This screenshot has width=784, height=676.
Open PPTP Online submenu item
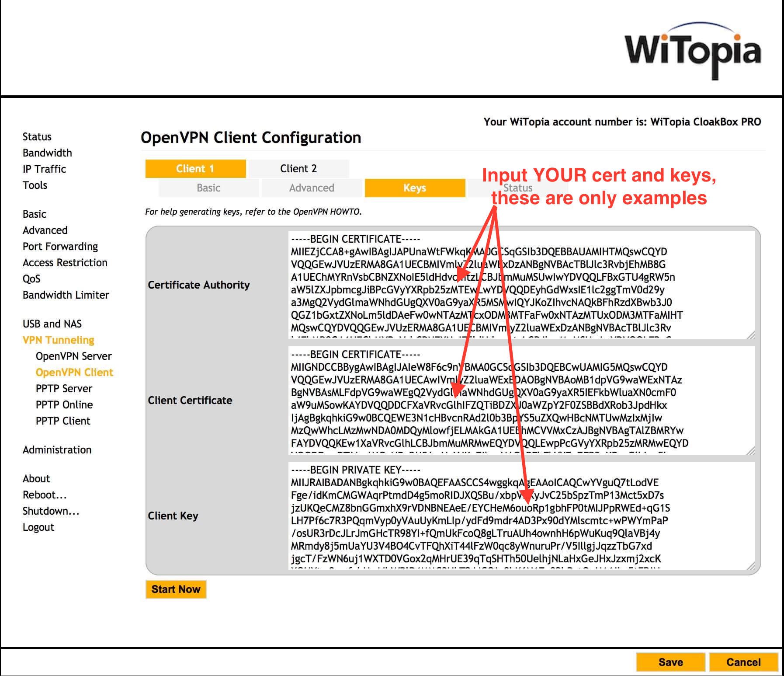(x=64, y=405)
